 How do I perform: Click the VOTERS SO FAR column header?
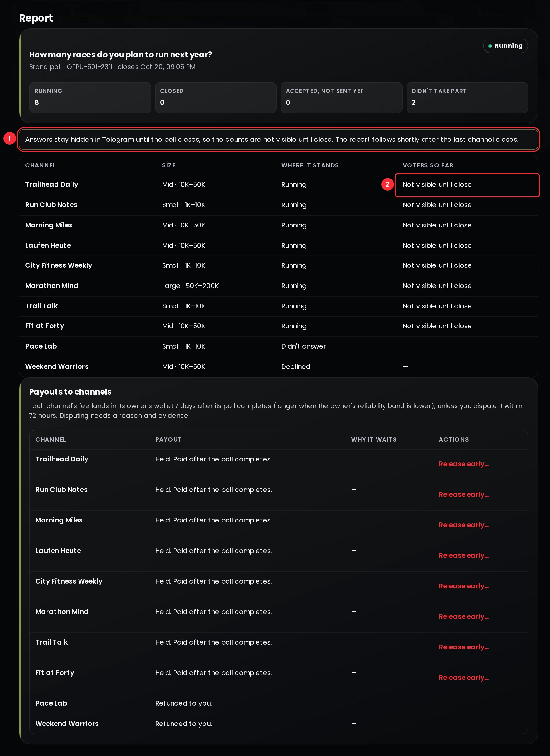428,166
